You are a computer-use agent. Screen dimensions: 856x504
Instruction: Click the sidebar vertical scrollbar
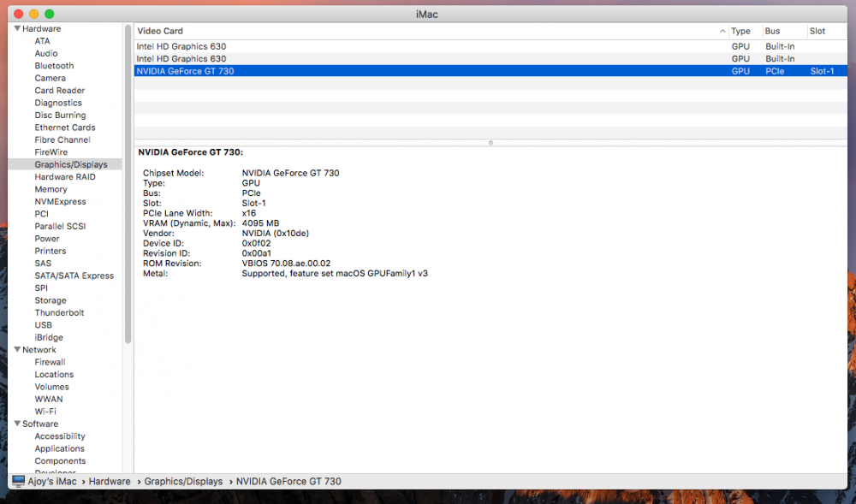coord(128,183)
